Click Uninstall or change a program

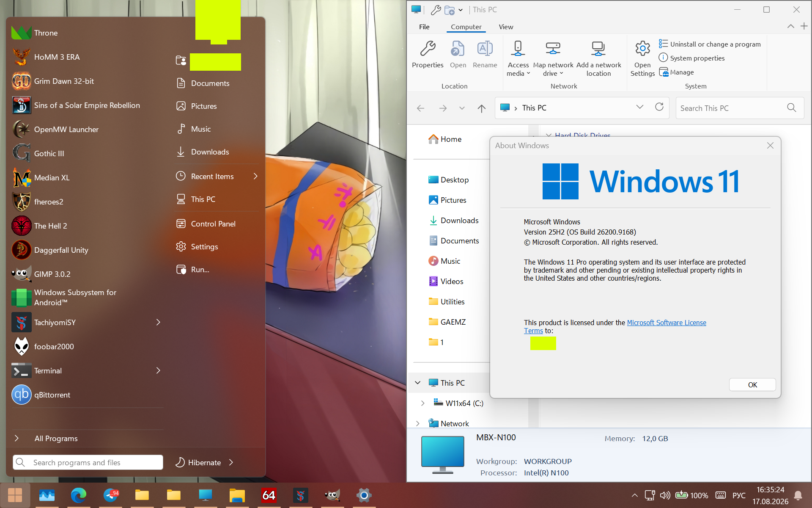(x=710, y=44)
